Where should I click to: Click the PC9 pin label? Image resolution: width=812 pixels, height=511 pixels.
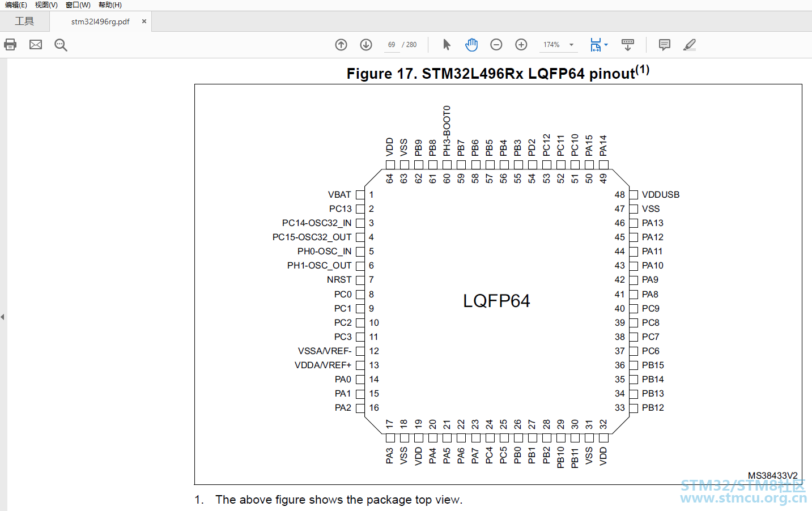coord(651,309)
